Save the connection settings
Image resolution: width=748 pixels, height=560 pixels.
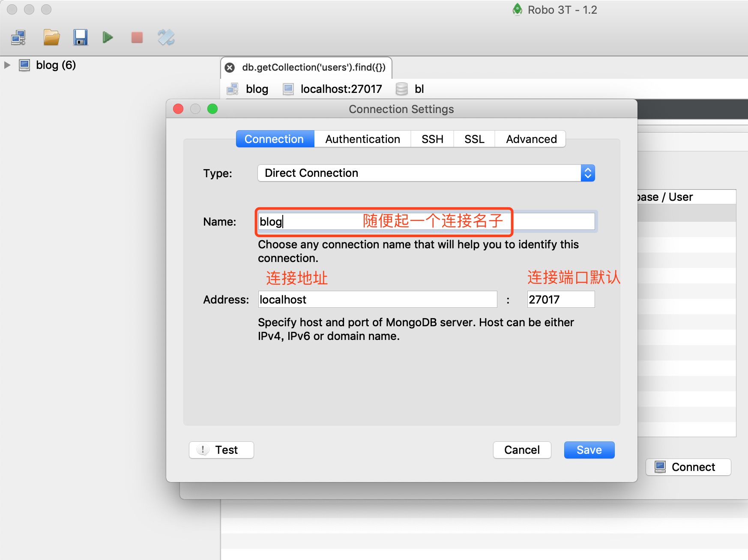(589, 450)
